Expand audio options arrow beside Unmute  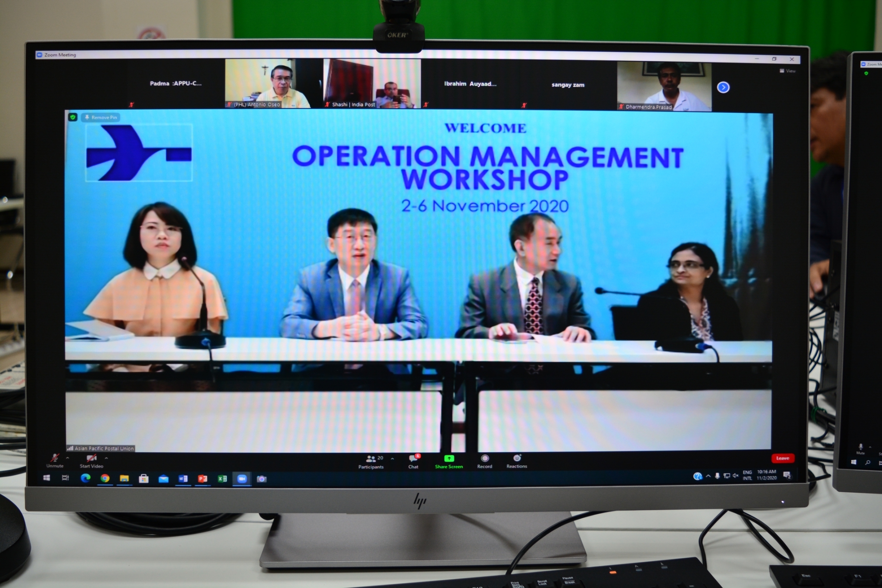[68, 457]
